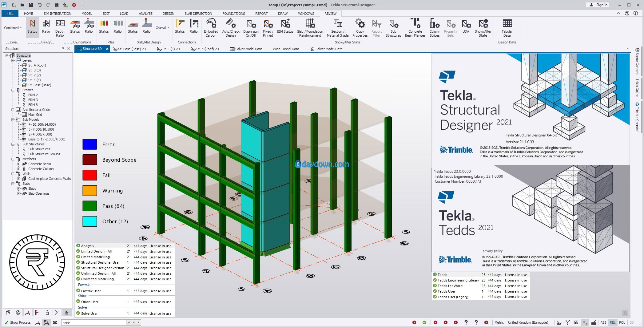
Task: Open the UDA review tool
Action: (x=466, y=26)
